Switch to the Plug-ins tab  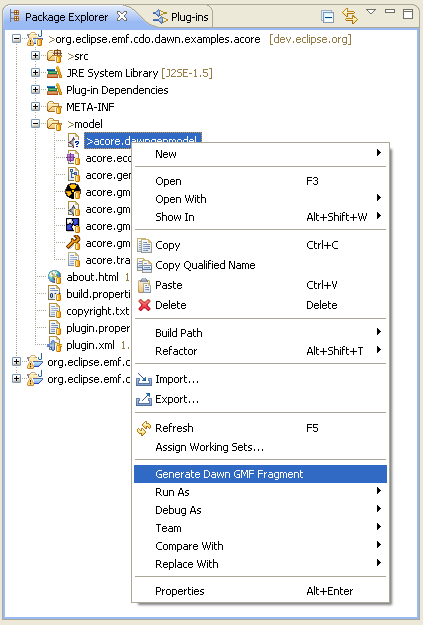181,17
